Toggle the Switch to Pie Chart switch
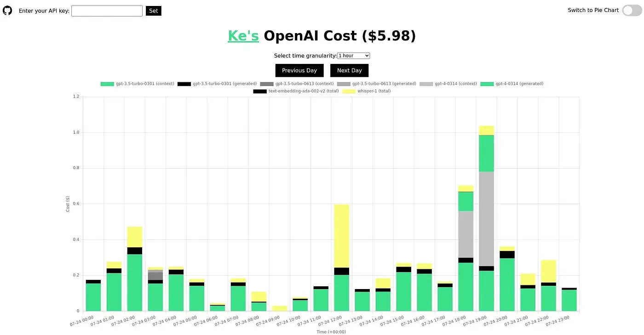 pos(632,10)
